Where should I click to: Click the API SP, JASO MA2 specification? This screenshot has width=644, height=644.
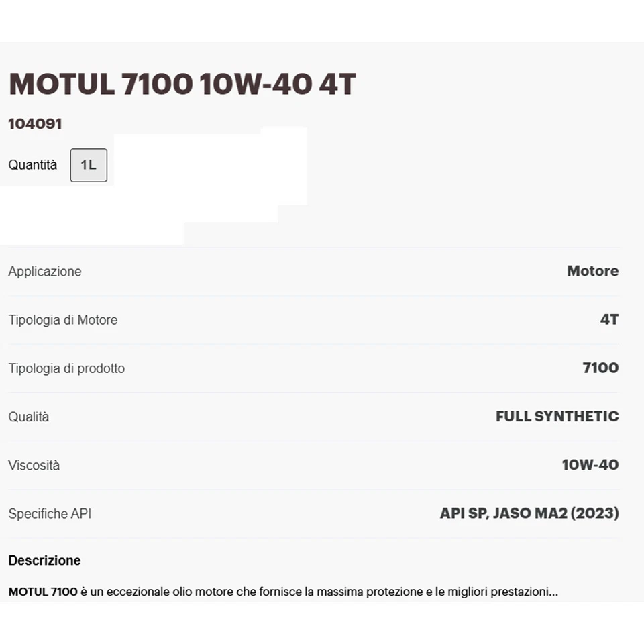529,513
